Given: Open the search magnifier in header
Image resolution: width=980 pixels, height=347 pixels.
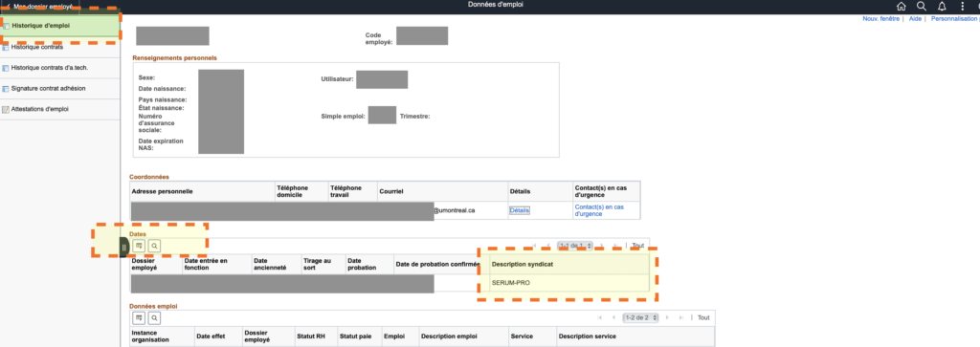Looking at the screenshot, I should [x=922, y=7].
